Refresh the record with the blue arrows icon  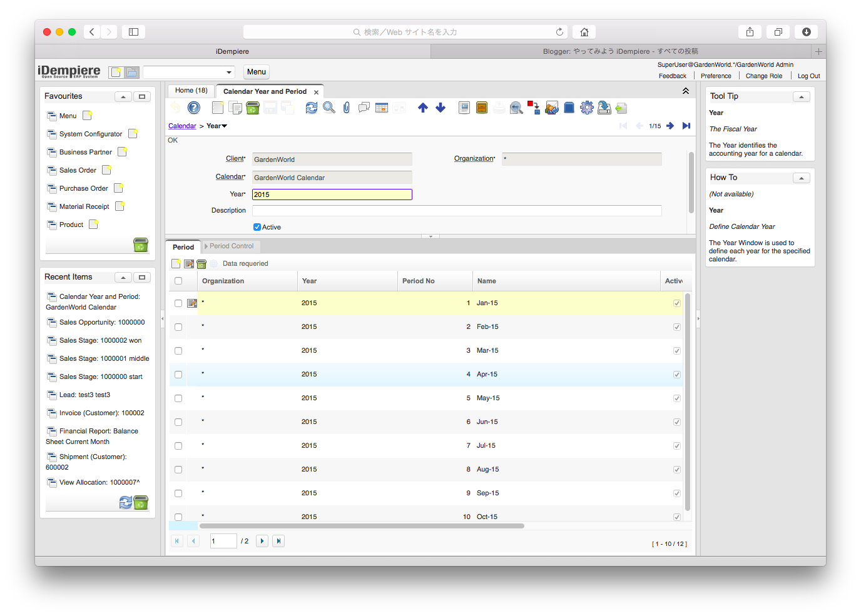311,108
